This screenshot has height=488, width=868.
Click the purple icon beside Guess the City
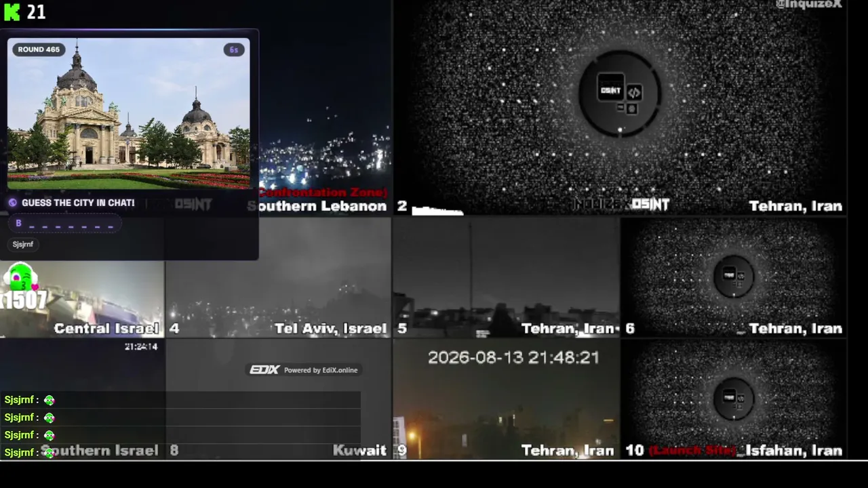coord(13,203)
